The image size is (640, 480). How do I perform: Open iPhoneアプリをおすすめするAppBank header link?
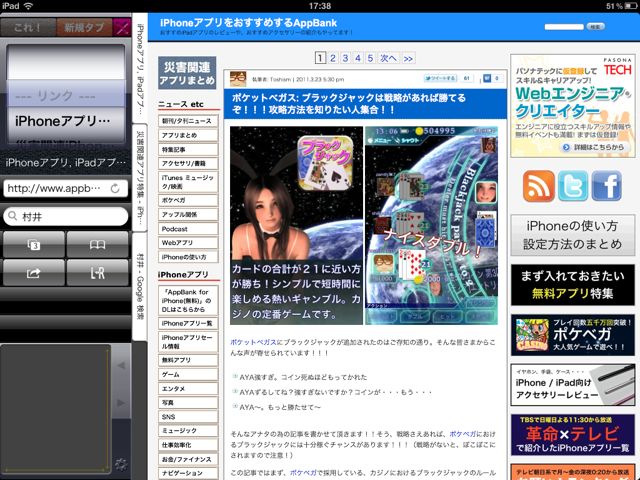coord(248,23)
